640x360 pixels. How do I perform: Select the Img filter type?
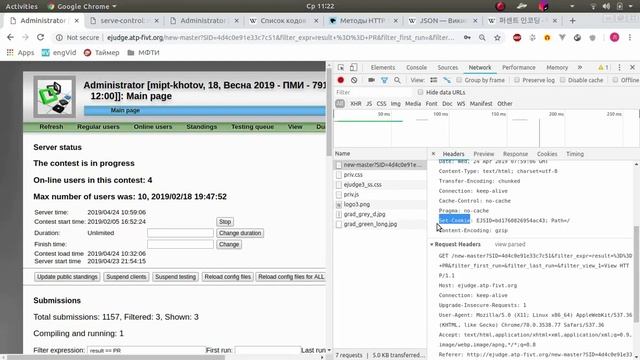coord(396,104)
